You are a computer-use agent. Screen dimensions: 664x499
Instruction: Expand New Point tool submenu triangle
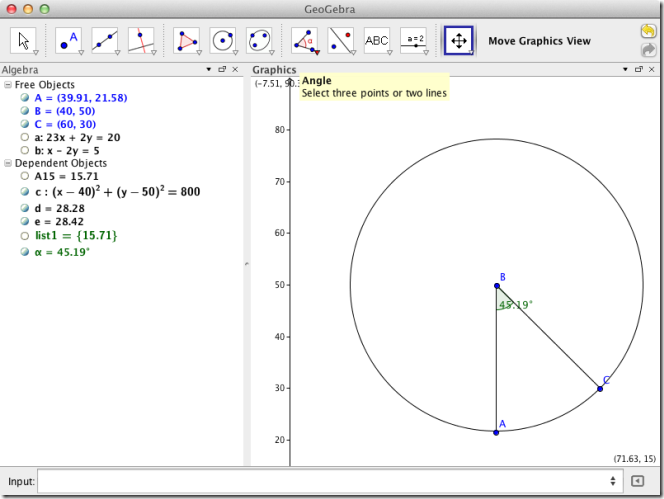pyautogui.click(x=81, y=53)
